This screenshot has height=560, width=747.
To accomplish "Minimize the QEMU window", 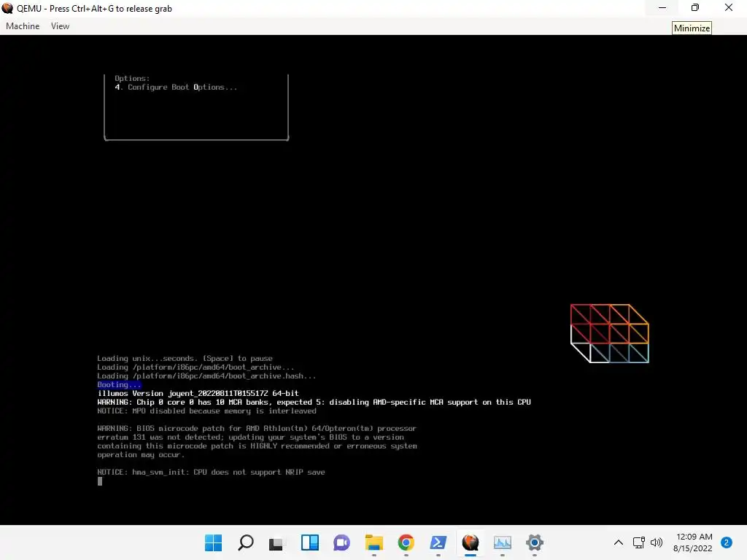I will coord(662,7).
